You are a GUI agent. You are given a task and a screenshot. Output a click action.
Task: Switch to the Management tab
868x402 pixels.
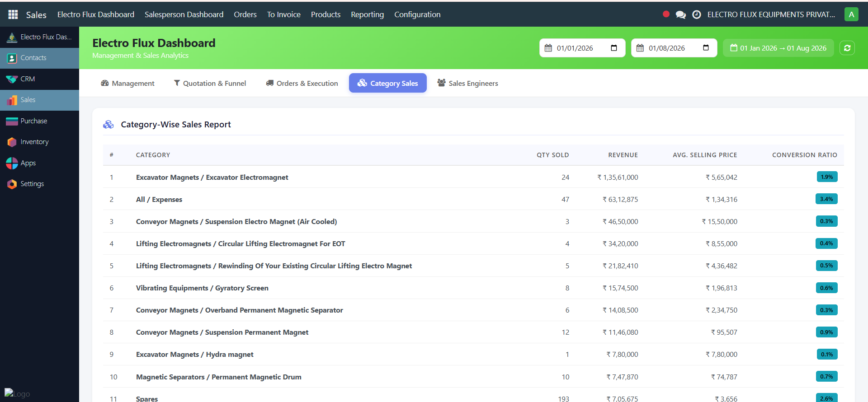click(x=127, y=83)
